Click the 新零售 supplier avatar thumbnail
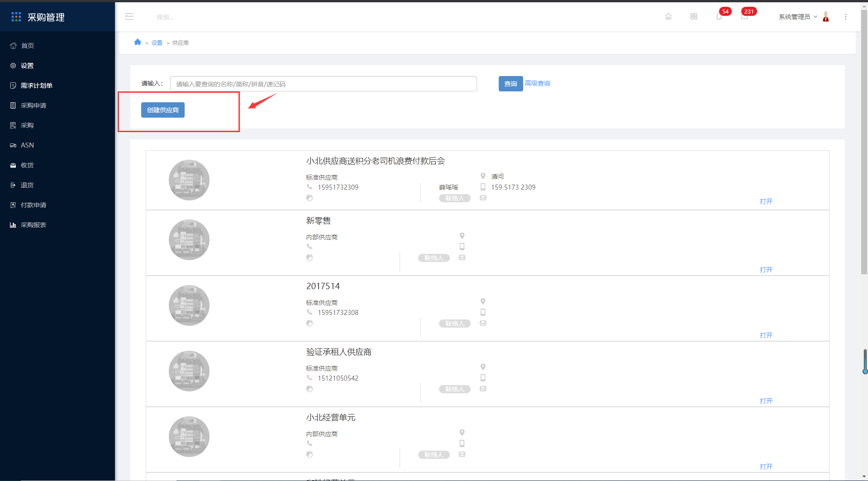Screen dimensions: 868x481 pos(189,240)
